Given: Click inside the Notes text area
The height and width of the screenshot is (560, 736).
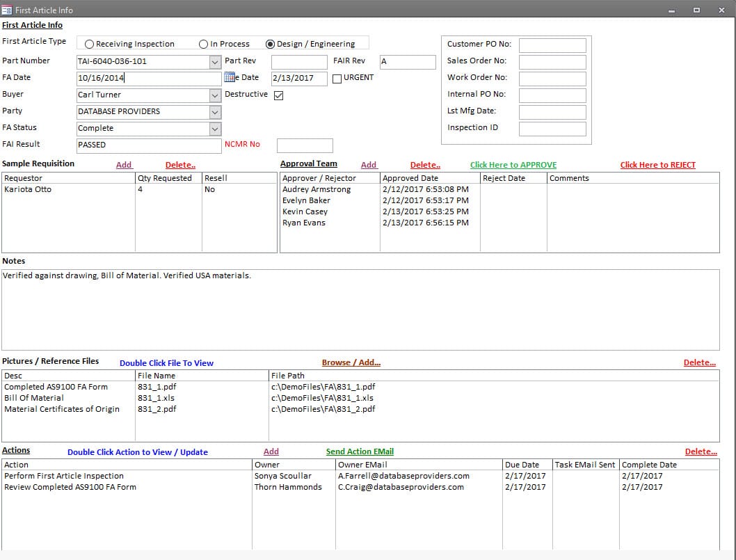Looking at the screenshot, I should 360,310.
